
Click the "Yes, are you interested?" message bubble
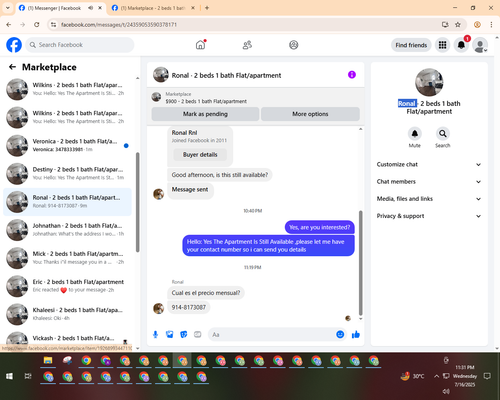(x=319, y=227)
